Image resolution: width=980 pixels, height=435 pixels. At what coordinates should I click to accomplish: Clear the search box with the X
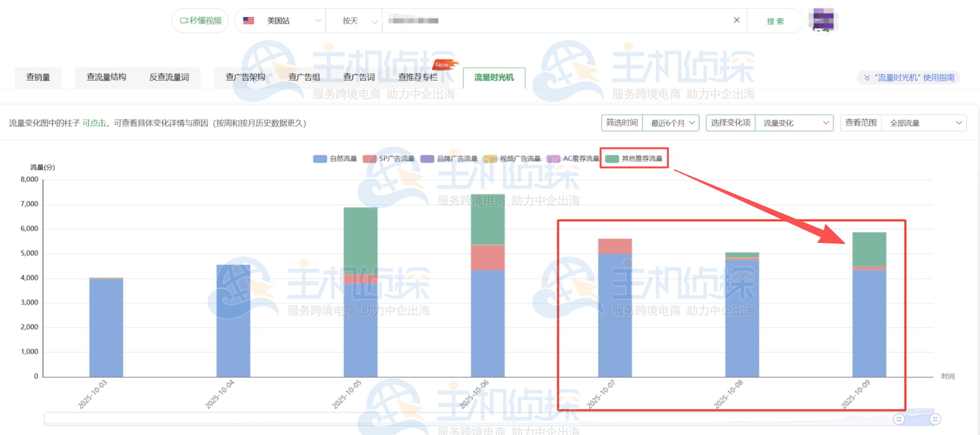[x=736, y=20]
